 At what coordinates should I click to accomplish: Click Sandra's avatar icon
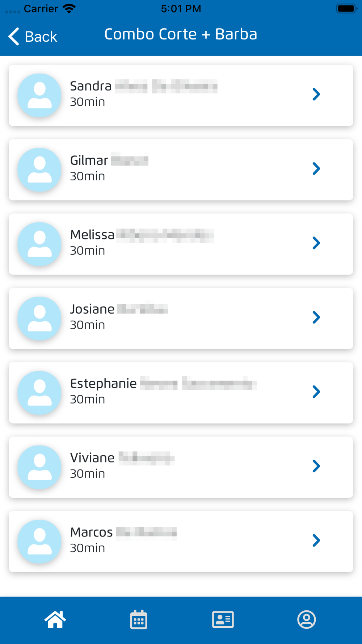39,95
